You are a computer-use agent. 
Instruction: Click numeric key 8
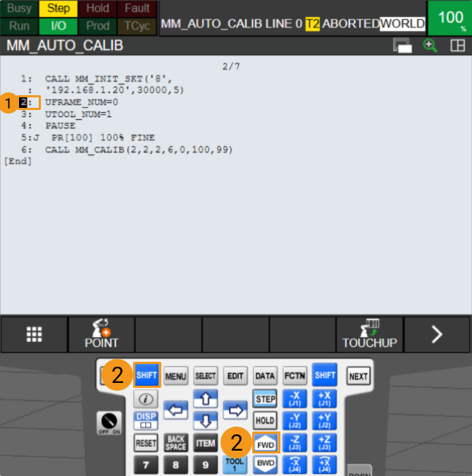click(175, 465)
